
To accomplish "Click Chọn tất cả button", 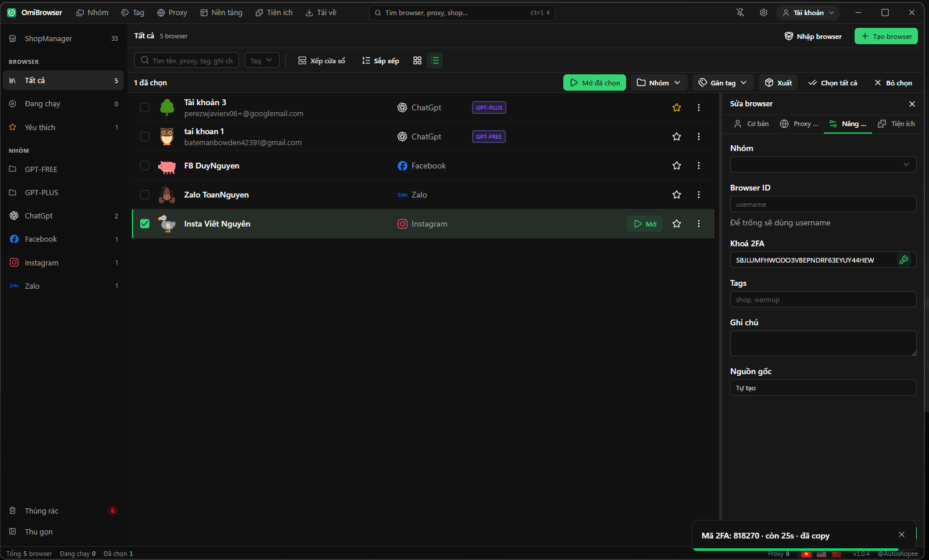I will (832, 82).
